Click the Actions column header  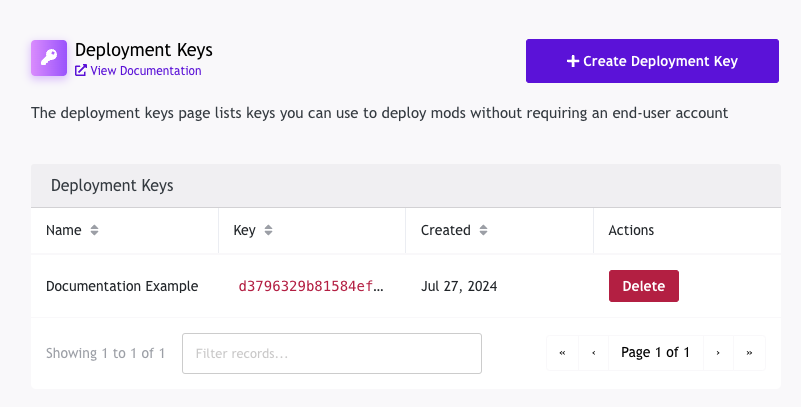(x=631, y=230)
